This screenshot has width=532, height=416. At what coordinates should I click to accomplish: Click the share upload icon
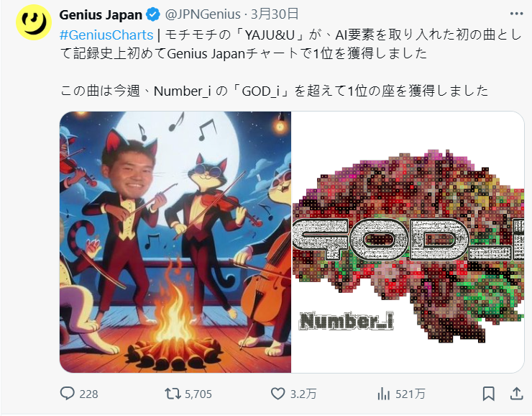tap(516, 394)
